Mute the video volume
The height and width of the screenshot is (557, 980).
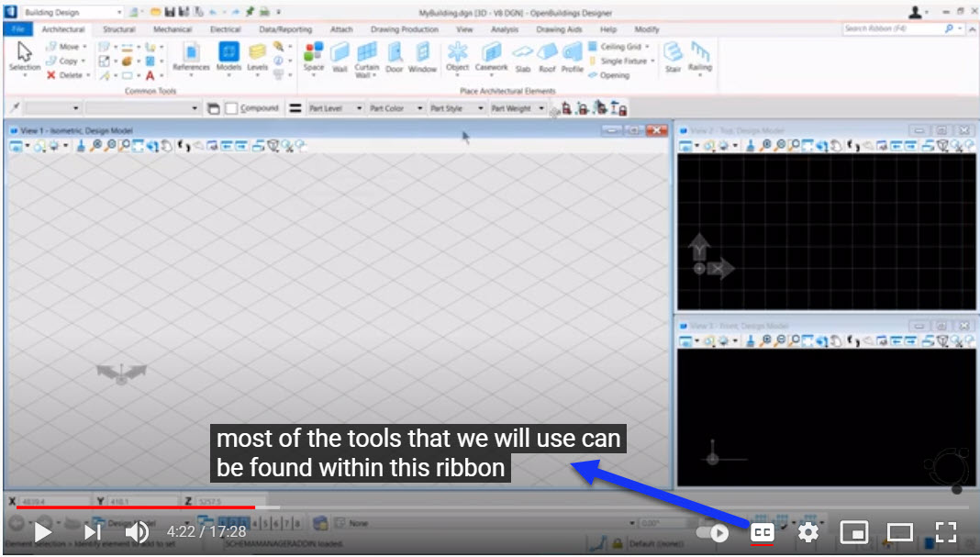pyautogui.click(x=137, y=532)
